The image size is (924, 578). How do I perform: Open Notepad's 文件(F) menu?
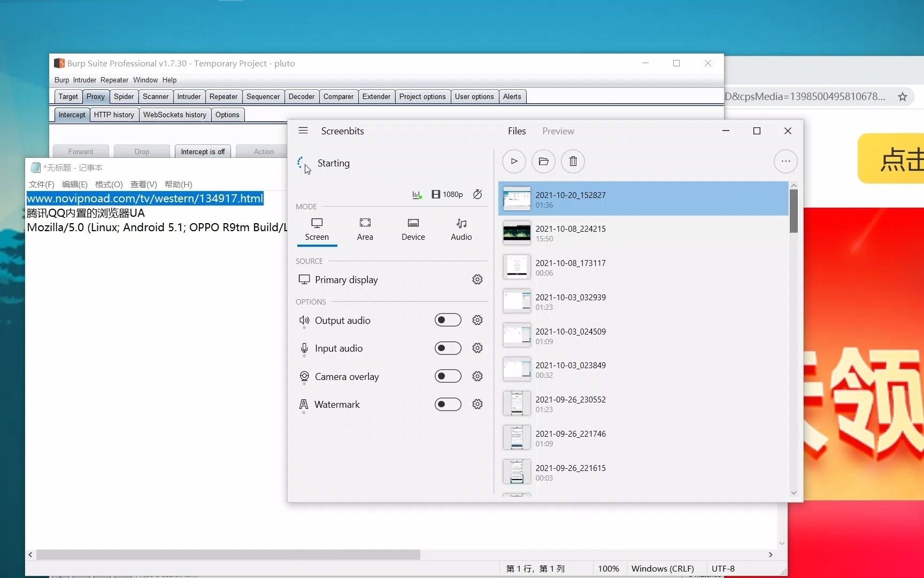click(42, 184)
